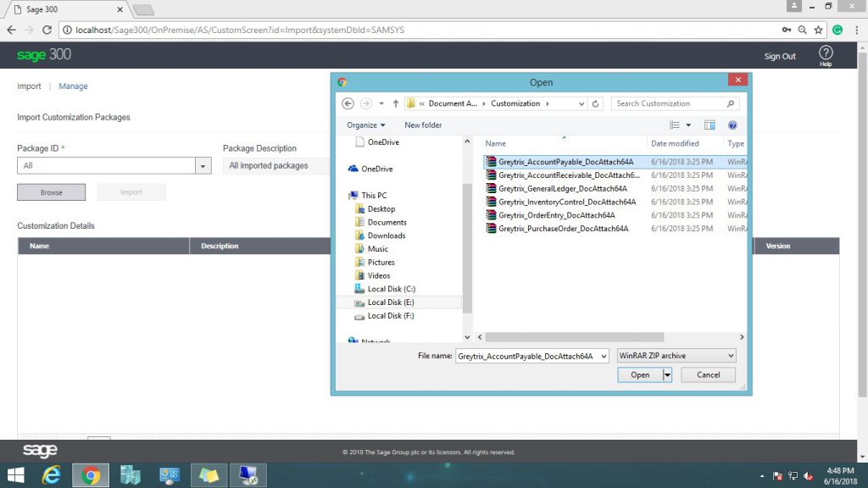Change the file view layout icon
Image resolution: width=868 pixels, height=488 pixels.
click(674, 125)
